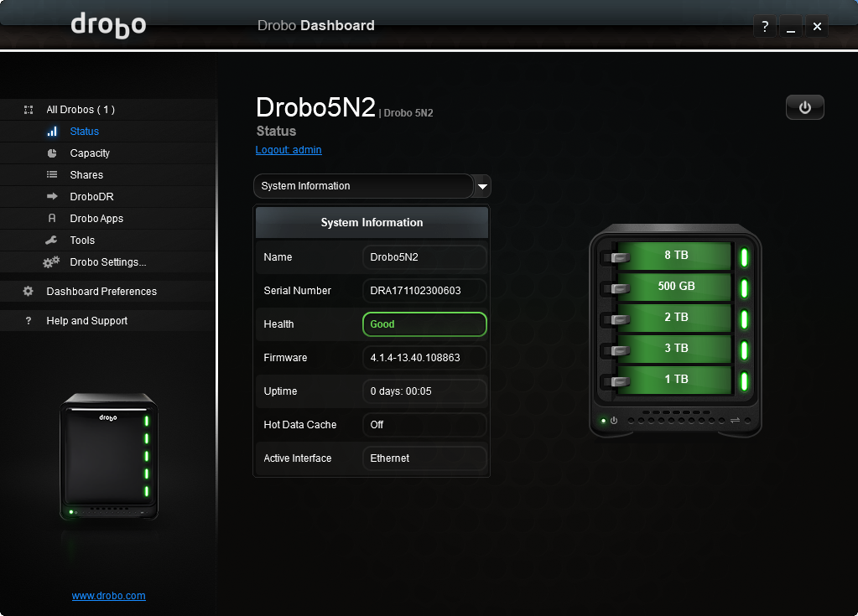This screenshot has width=858, height=616.
Task: Click the firmware version 4.1.4-13.40.108863
Action: click(x=424, y=358)
